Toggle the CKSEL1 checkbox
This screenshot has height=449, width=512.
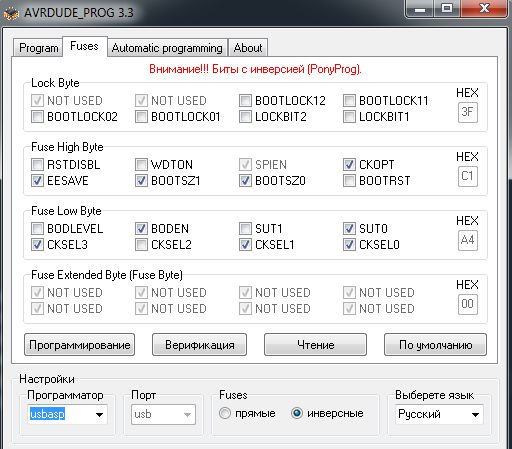coord(245,245)
